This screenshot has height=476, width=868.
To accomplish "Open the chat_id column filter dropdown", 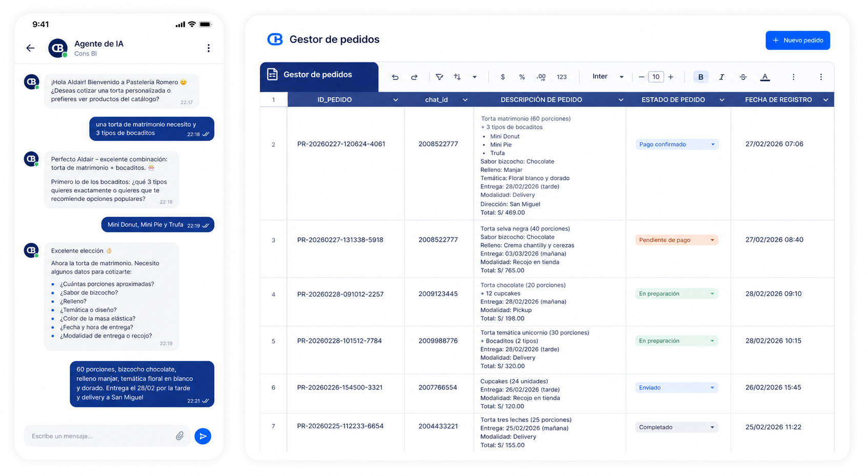I will (x=465, y=100).
